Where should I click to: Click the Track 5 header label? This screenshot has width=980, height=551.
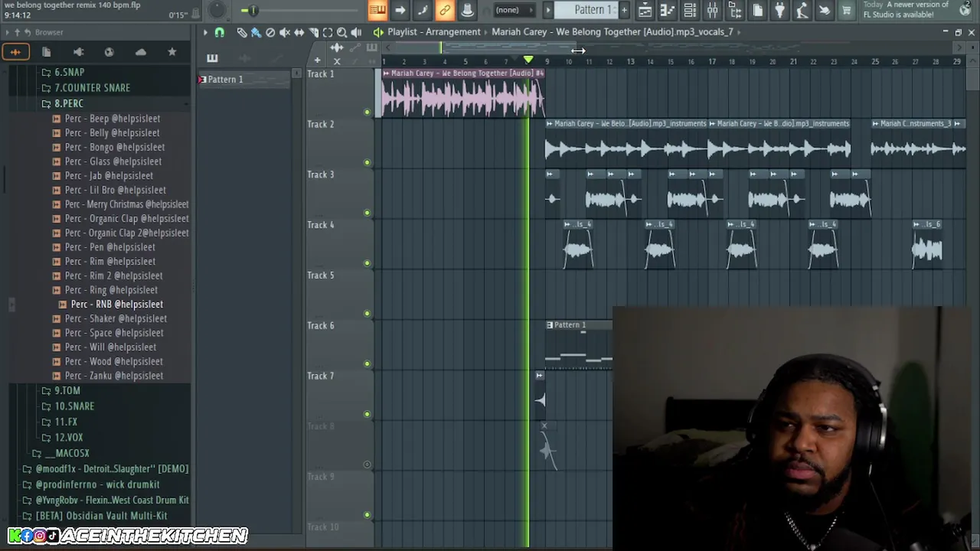[321, 275]
